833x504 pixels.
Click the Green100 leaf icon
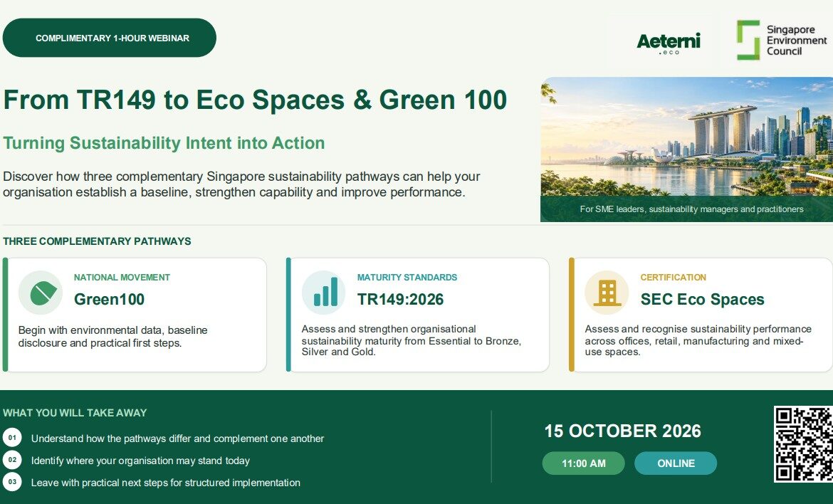41,293
